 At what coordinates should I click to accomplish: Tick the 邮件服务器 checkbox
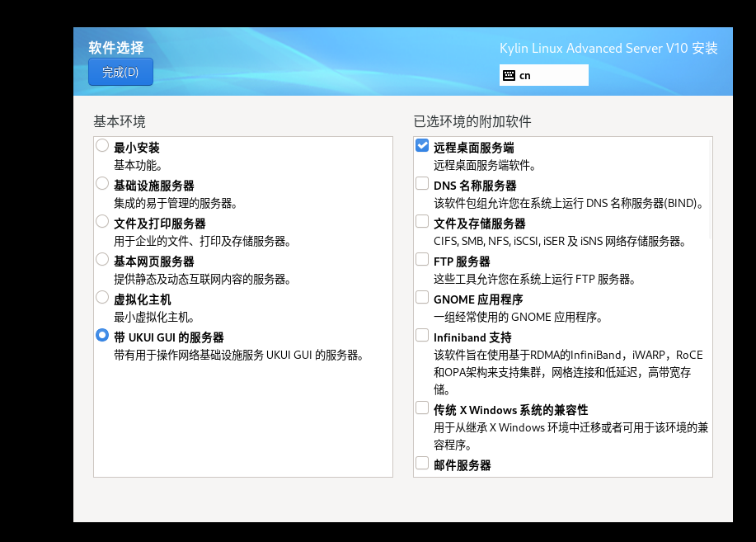422,463
